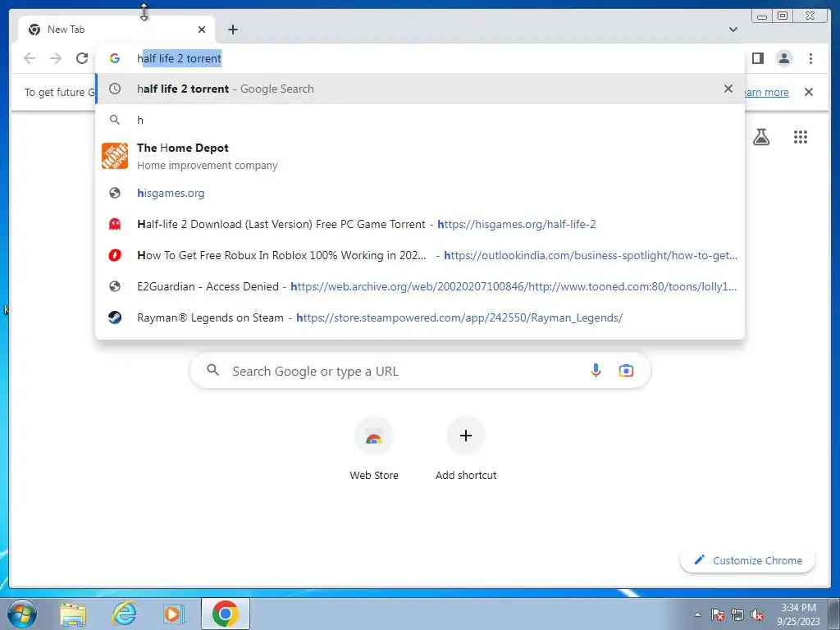Select the half life 2 torrent Google Search suggestion
Image resolution: width=840 pixels, height=630 pixels.
coord(420,89)
